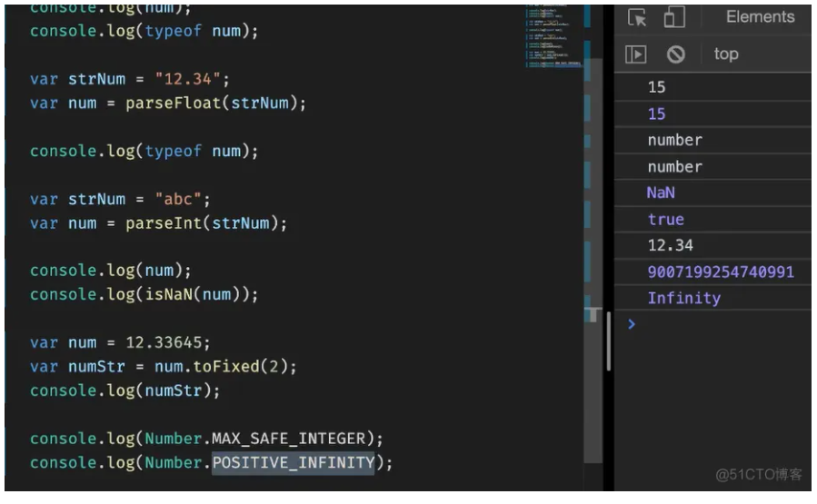Clear the console with the ban icon
Viewport: 817px width, 504px height.
coord(676,54)
